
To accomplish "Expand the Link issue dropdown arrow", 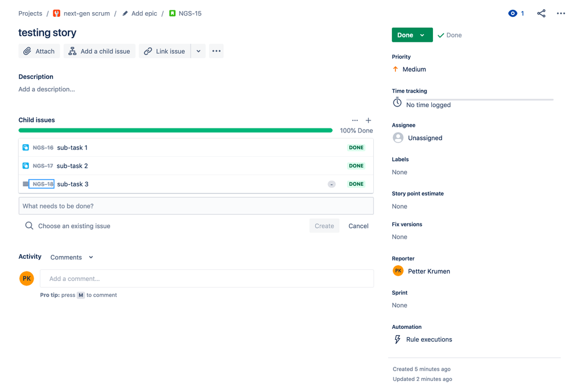I will pos(198,52).
